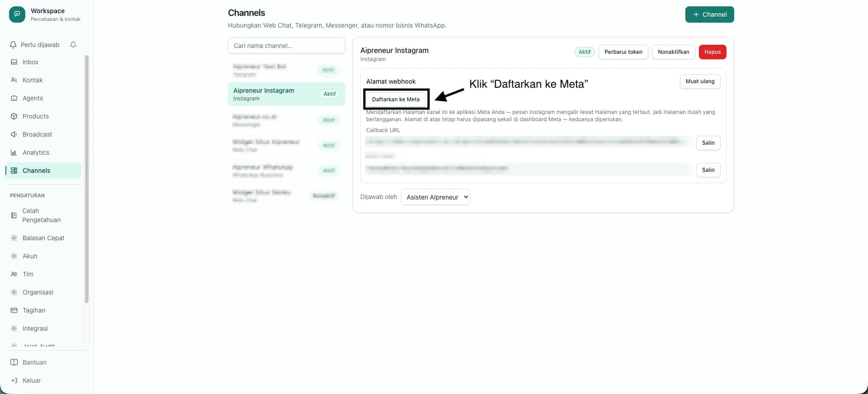Click the Aktif status badge in header
Image resolution: width=868 pixels, height=394 pixels.
(x=585, y=52)
